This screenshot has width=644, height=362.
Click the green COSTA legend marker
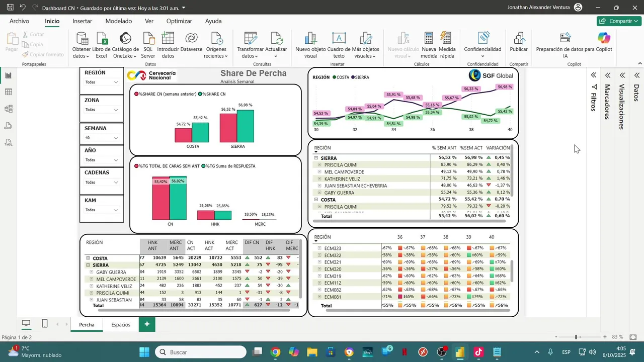(x=334, y=77)
